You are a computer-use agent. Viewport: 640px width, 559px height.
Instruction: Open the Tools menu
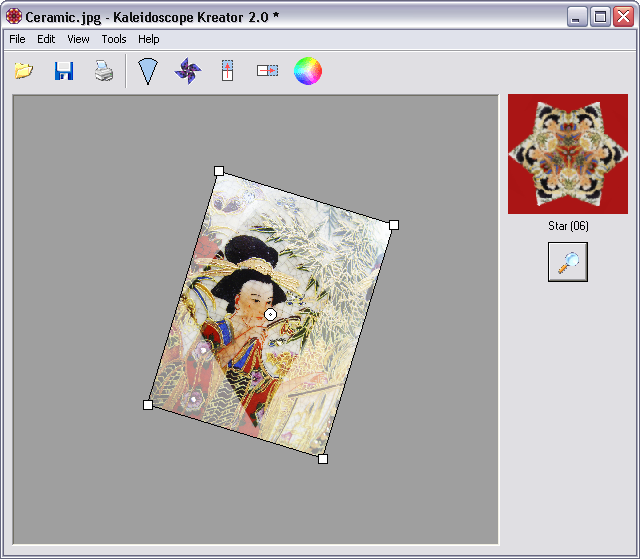tap(114, 39)
